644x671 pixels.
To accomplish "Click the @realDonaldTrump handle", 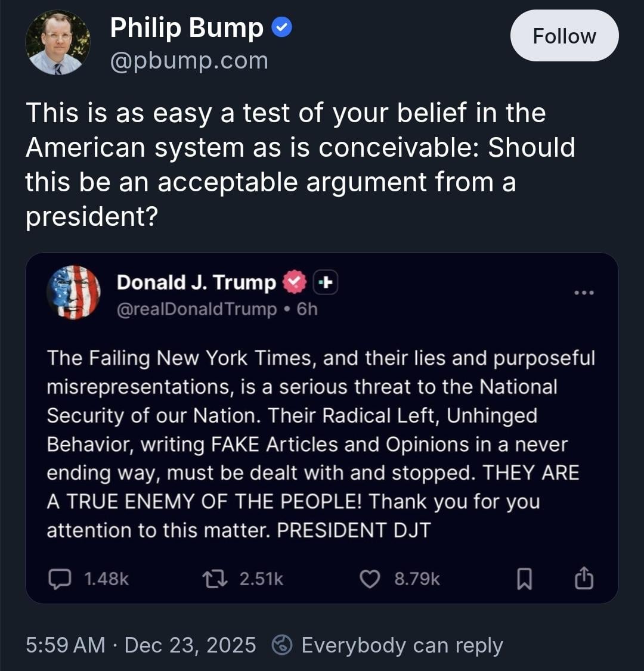I will coord(197,310).
